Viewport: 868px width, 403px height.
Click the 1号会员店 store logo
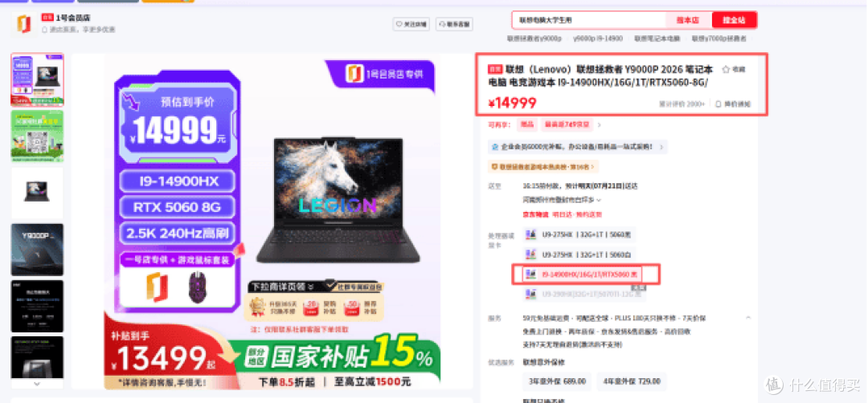(23, 24)
